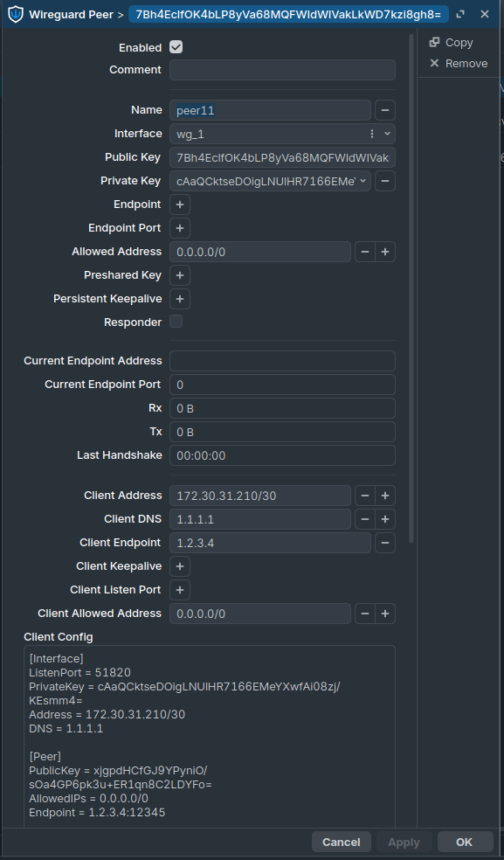This screenshot has height=860, width=504.
Task: Add a Preshared Key with plus icon
Action: click(179, 275)
